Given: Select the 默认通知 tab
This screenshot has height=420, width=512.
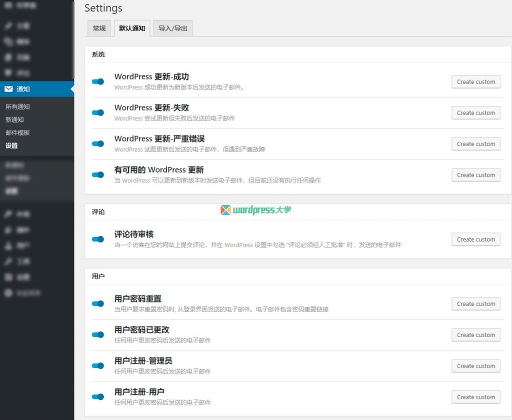Looking at the screenshot, I should (132, 28).
